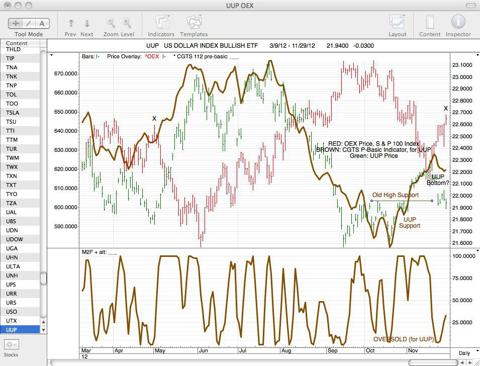Screen dimensions: 480x366
Task: Zoom in using the plus magnifier
Action: click(x=127, y=23)
